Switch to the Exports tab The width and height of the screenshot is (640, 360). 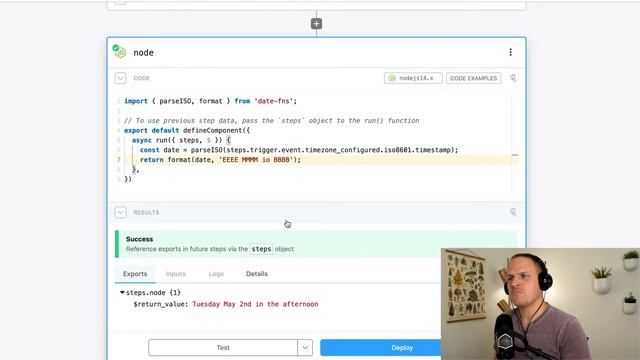pyautogui.click(x=135, y=274)
